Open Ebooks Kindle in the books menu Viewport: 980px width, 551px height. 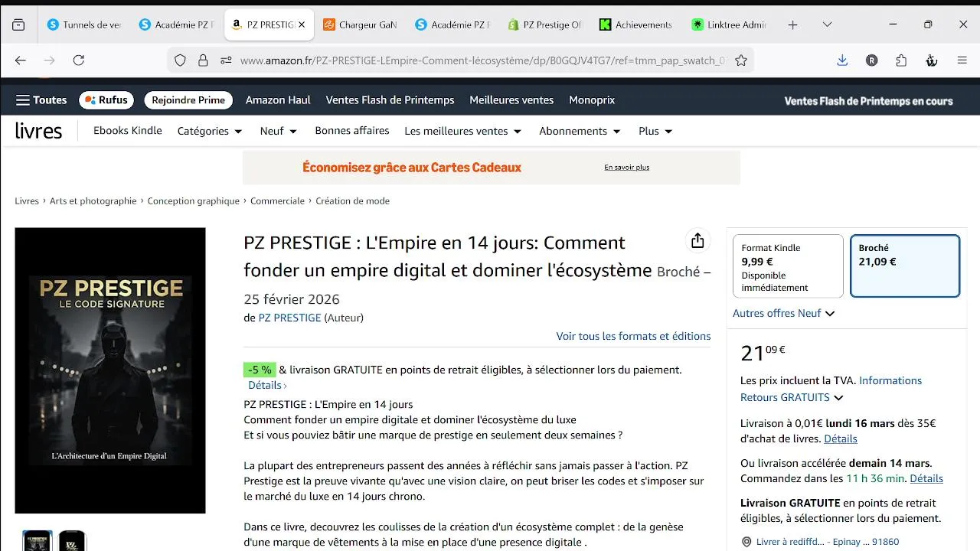[x=128, y=131]
